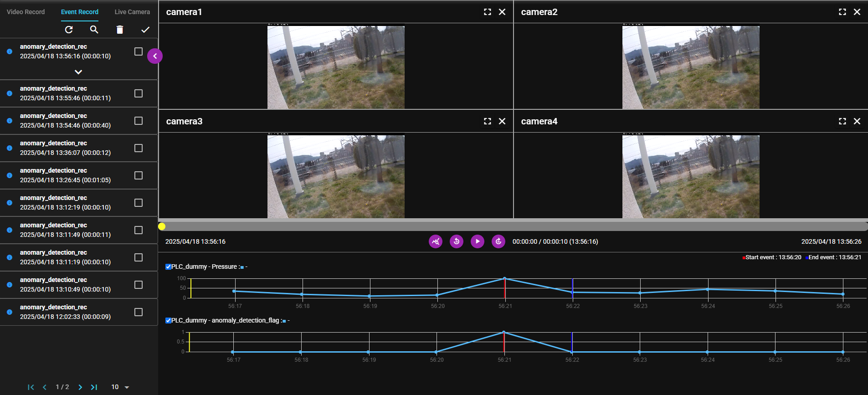868x395 pixels.
Task: Open the rows-per-page dropdown
Action: point(121,387)
